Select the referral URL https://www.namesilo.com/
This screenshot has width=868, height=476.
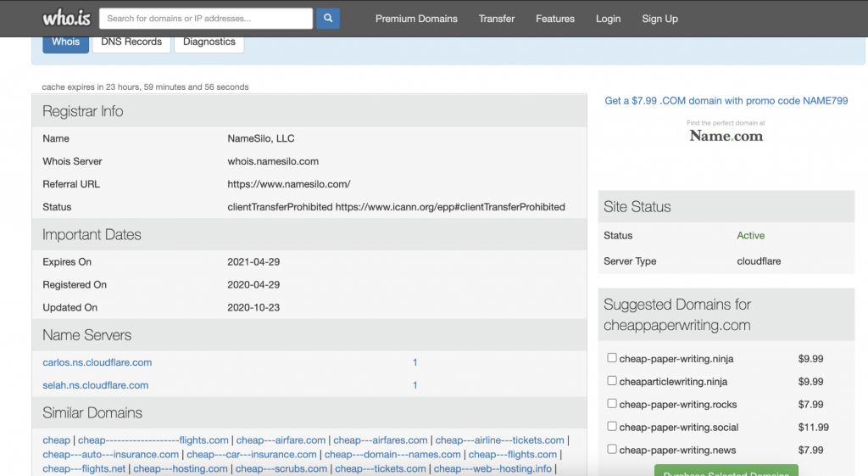[289, 184]
